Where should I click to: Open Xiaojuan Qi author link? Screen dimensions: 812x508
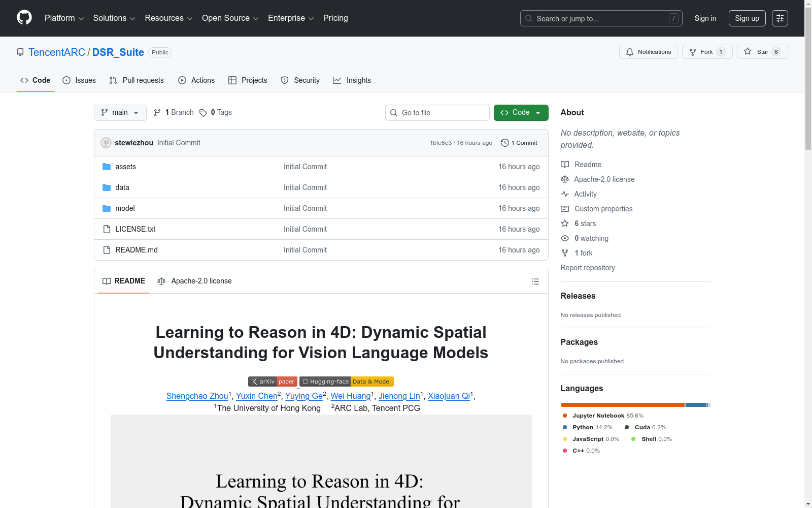pos(449,396)
